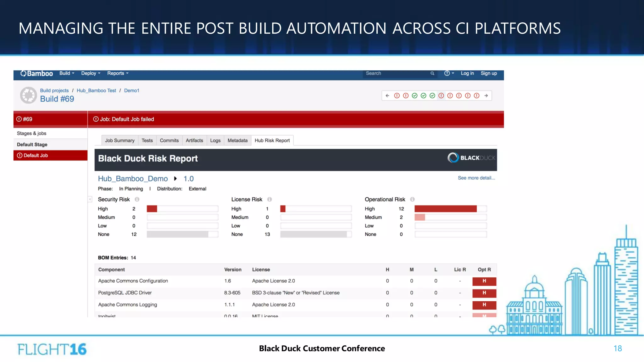Image resolution: width=644 pixels, height=362 pixels.
Task: Click the License Risk None gray bar
Action: click(x=314, y=234)
